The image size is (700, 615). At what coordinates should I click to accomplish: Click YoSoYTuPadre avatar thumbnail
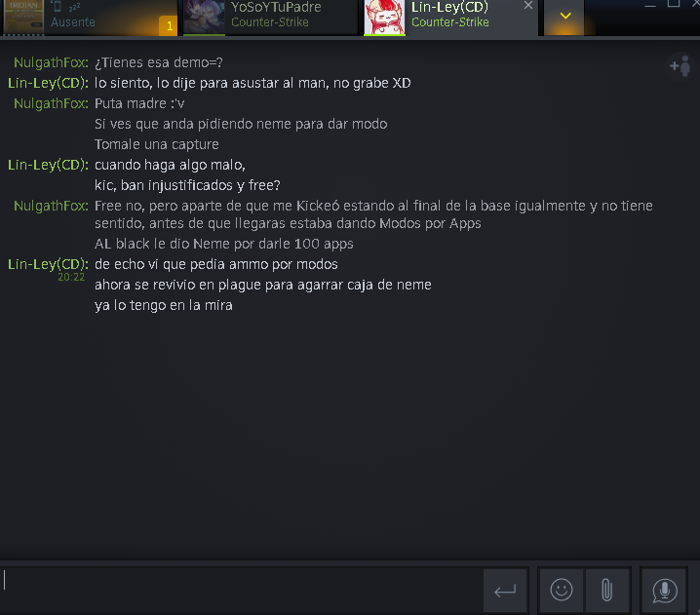pos(204,17)
